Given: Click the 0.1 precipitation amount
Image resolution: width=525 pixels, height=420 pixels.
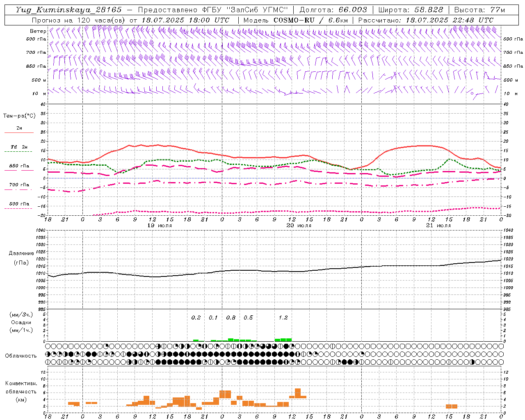Looking at the screenshot, I should pyautogui.click(x=213, y=318).
